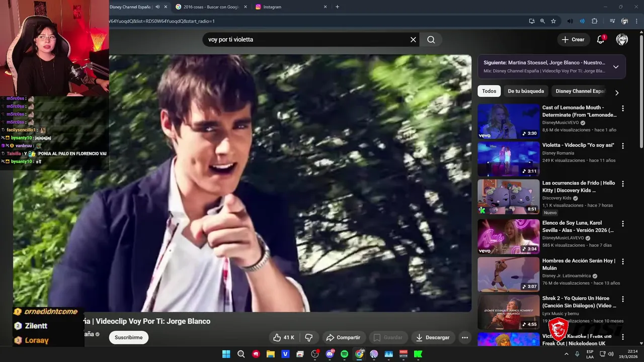Switch to the Disney Channel España tab
The height and width of the screenshot is (362, 644).
(x=131, y=7)
